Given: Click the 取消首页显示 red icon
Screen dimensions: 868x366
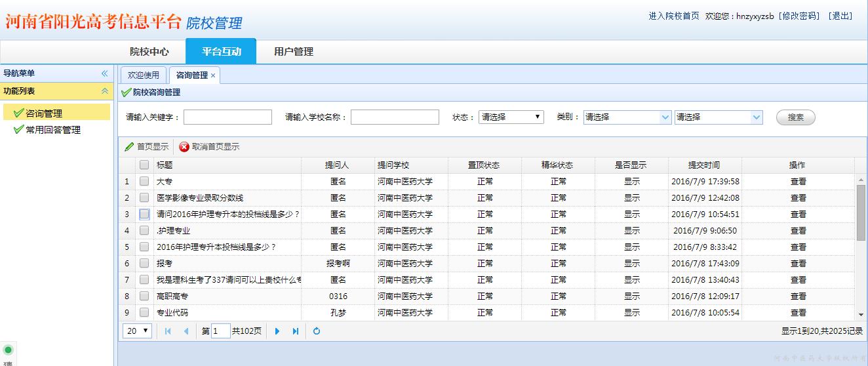Looking at the screenshot, I should (184, 147).
